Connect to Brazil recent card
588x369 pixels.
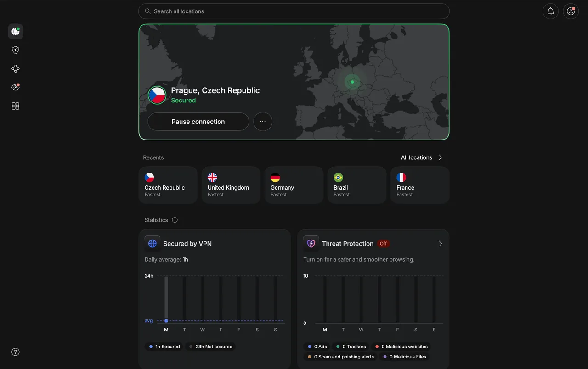(x=357, y=185)
